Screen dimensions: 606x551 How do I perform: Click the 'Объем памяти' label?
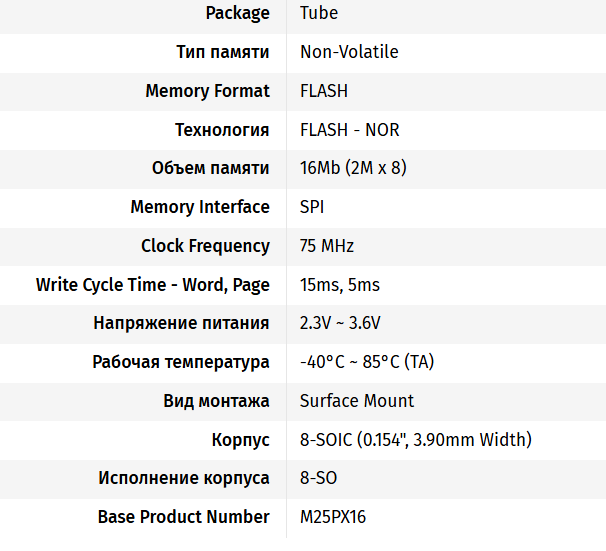[210, 168]
